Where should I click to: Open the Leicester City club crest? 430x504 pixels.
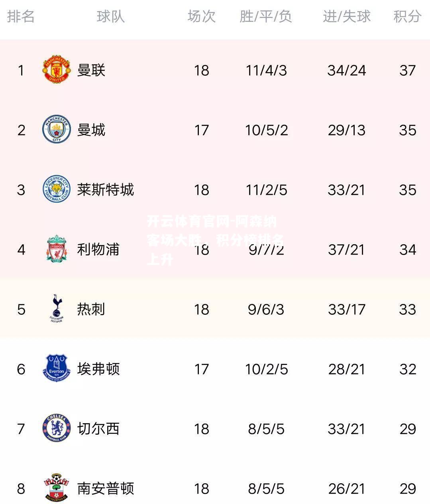click(x=57, y=189)
